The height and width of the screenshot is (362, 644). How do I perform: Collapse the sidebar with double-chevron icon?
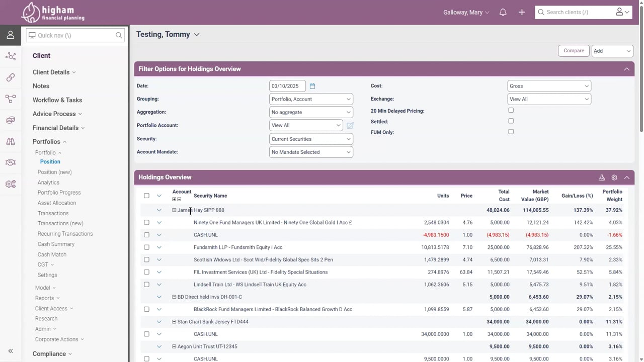[x=11, y=351]
